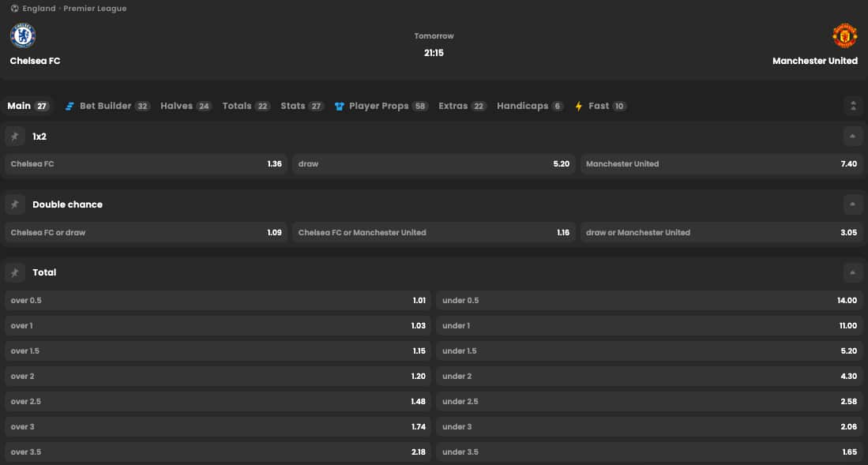The width and height of the screenshot is (868, 465).
Task: Click the Bet Builder stripes icon
Action: click(x=70, y=106)
